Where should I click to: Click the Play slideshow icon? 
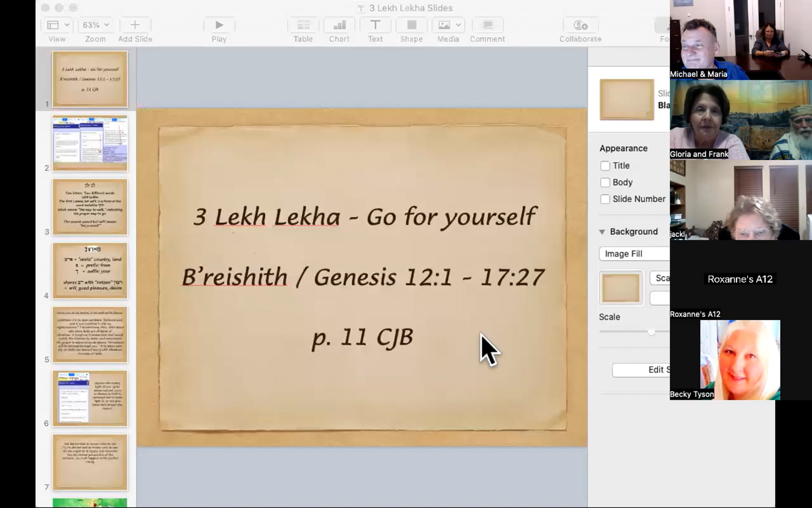click(x=219, y=25)
